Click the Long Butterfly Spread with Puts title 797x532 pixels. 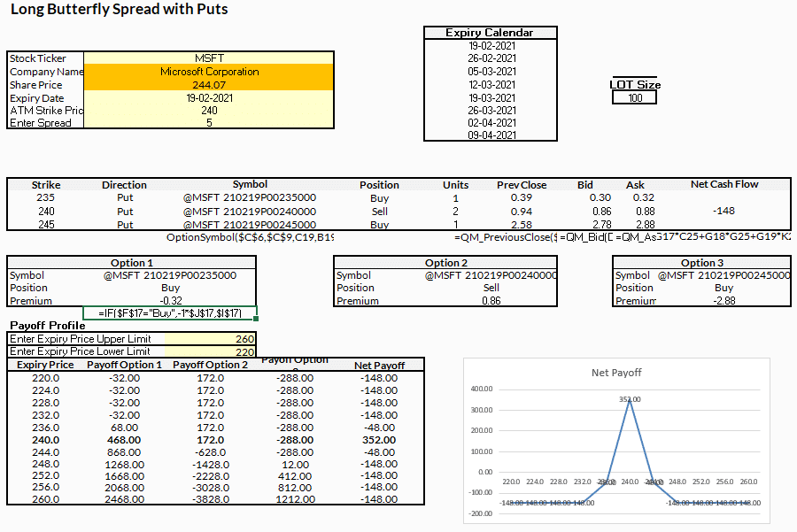tap(119, 9)
